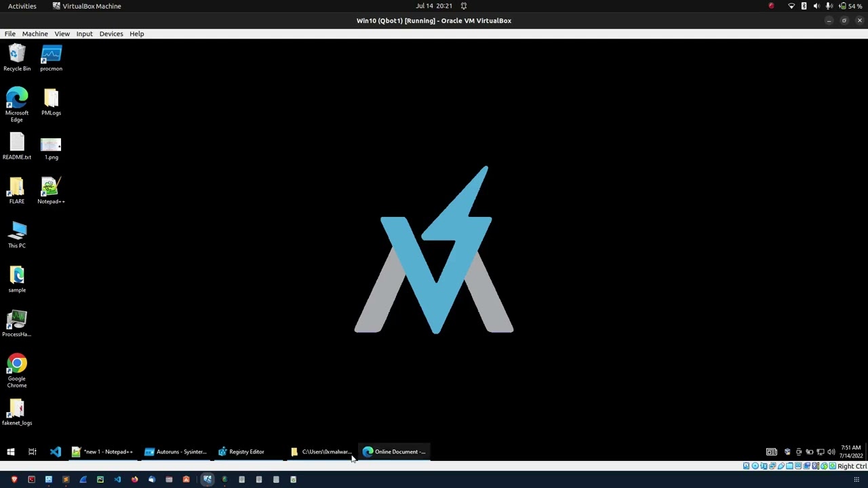Open Brave browser from the Ubuntu dock
The width and height of the screenshot is (868, 488).
coord(14,479)
